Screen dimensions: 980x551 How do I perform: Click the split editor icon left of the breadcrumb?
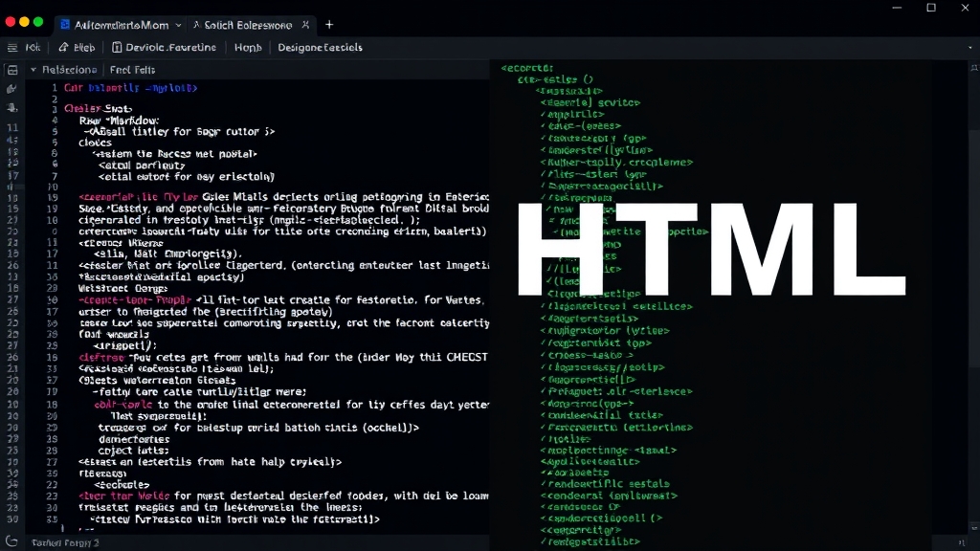click(x=11, y=69)
